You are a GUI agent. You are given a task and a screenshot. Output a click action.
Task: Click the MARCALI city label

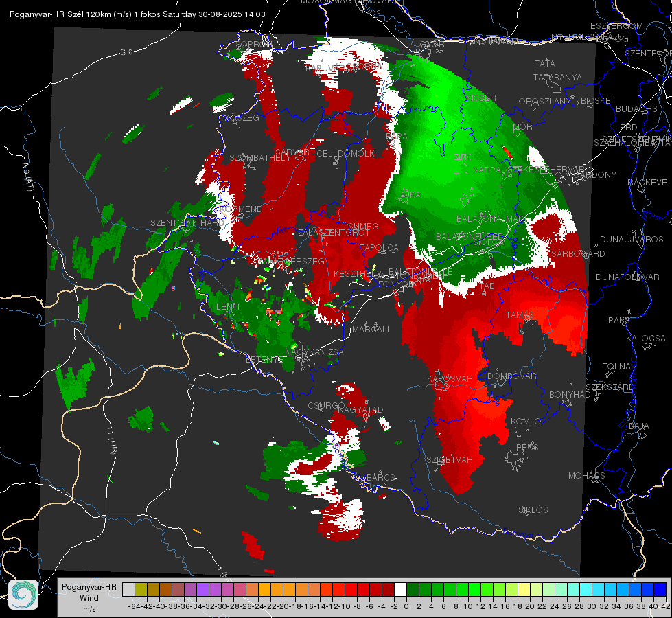click(370, 330)
